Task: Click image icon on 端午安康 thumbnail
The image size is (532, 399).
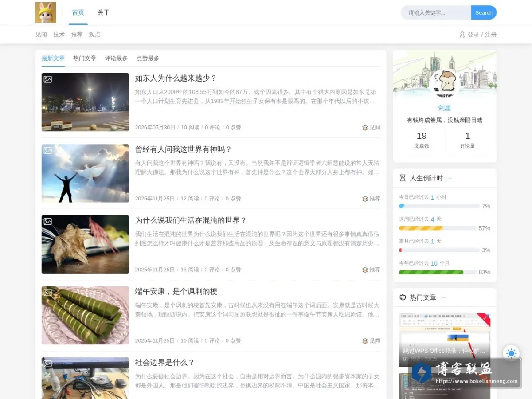Action: tap(48, 293)
